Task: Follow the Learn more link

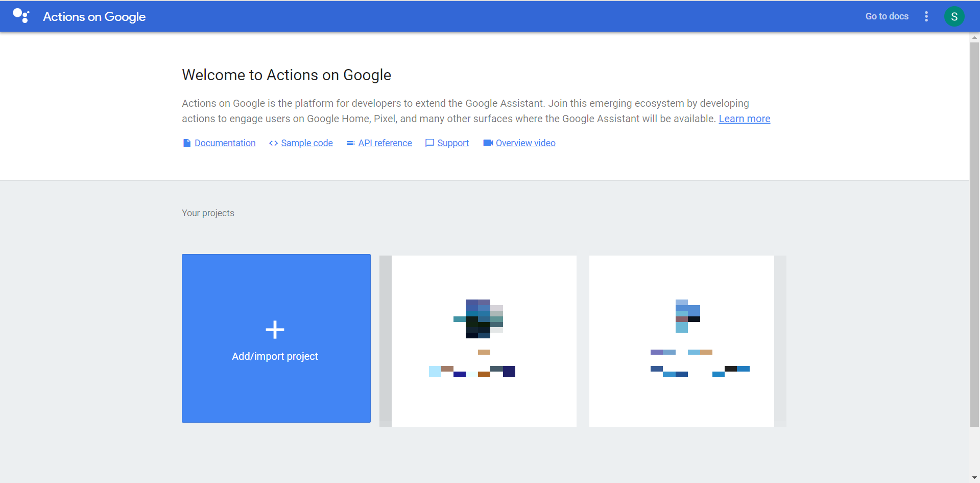Action: coord(744,119)
